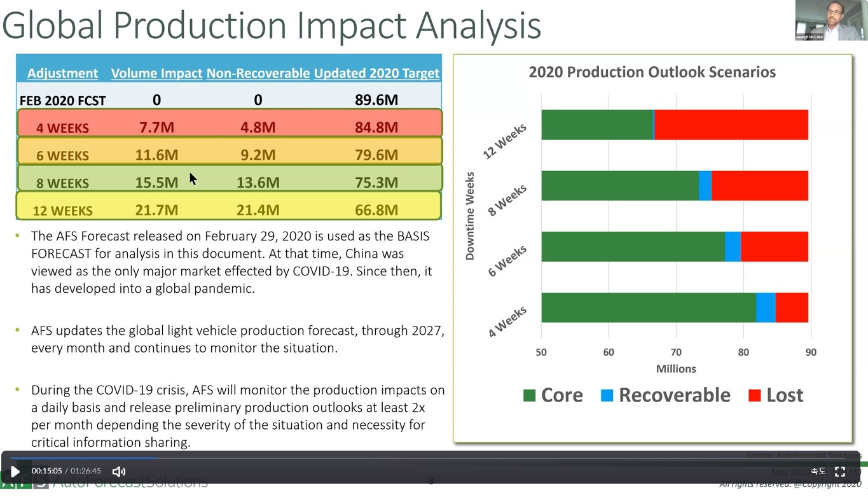Click the Downtime Weeks axis label

click(470, 216)
